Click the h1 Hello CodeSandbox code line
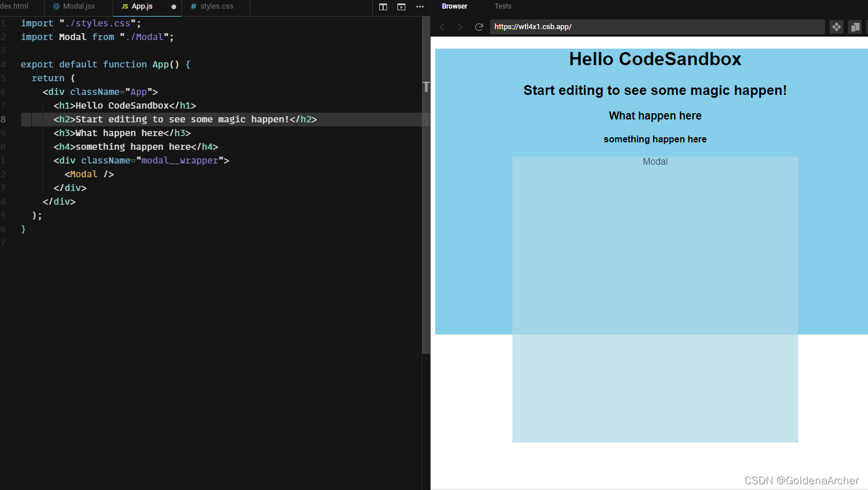Image resolution: width=868 pixels, height=490 pixels. [125, 106]
